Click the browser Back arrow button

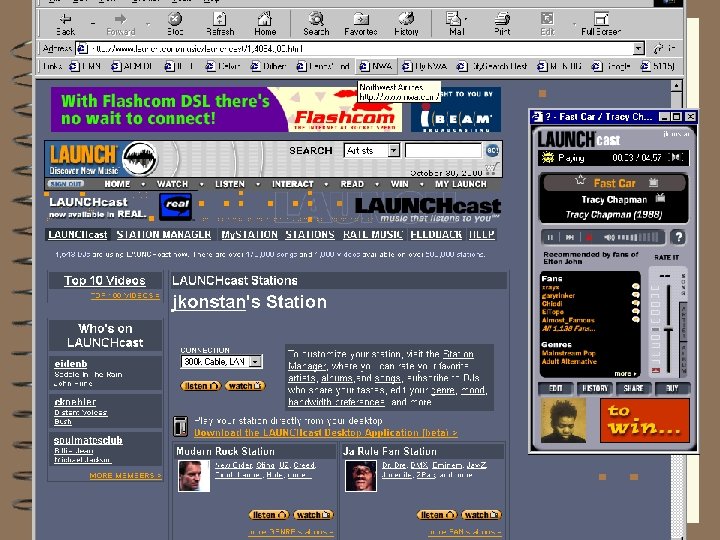tap(65, 24)
